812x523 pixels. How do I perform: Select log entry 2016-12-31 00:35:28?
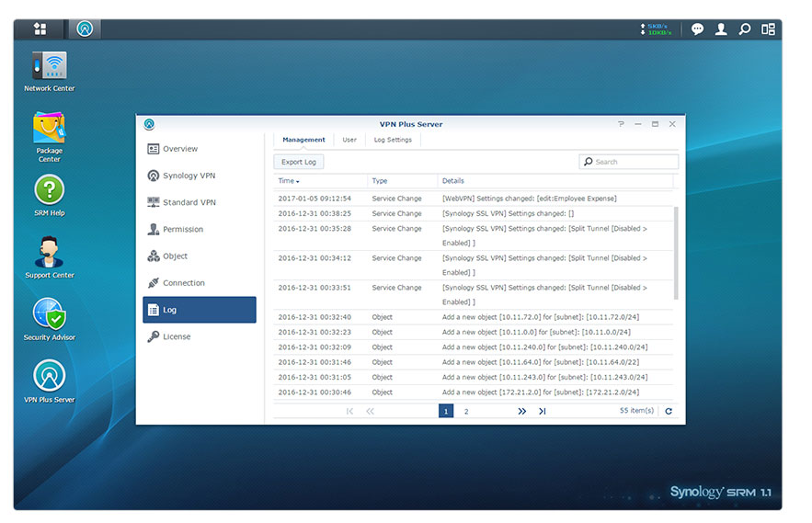[474, 235]
